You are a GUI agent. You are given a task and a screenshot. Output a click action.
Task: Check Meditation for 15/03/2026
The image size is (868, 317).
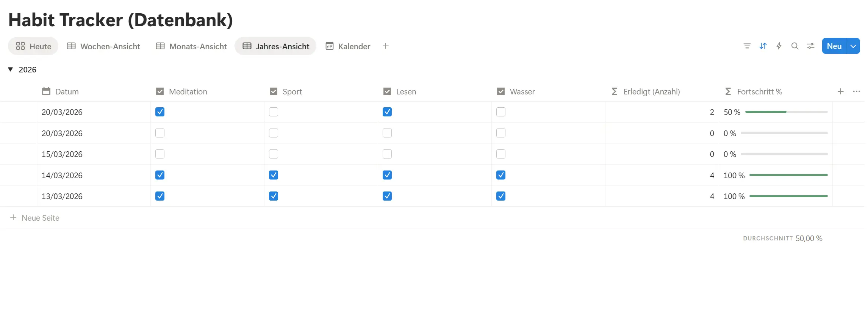[160, 154]
